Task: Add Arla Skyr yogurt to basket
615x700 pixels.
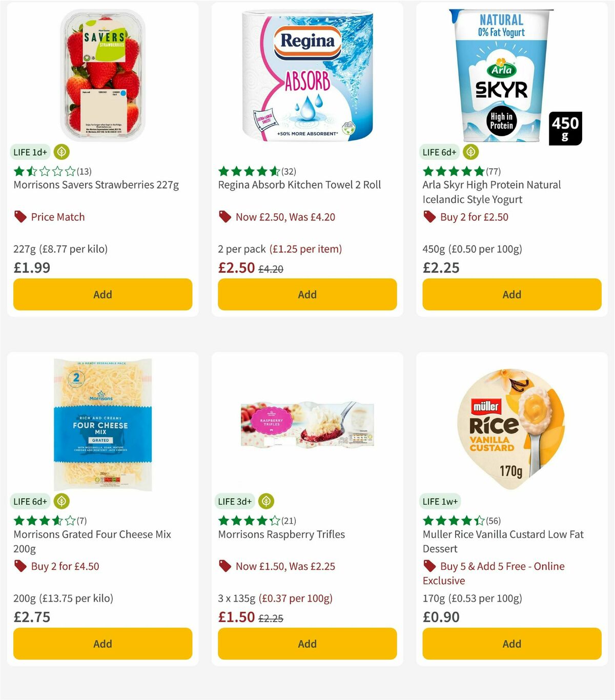Action: [511, 294]
